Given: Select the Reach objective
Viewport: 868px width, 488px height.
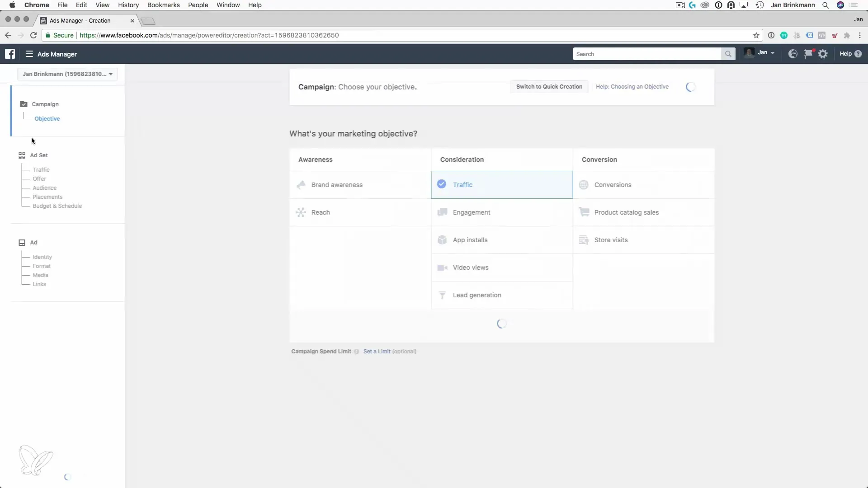Looking at the screenshot, I should (360, 212).
